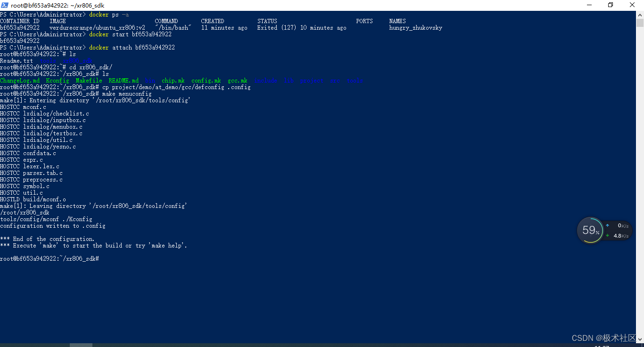This screenshot has height=347, width=644.
Task: Click the CREATED column header
Action: [213, 21]
